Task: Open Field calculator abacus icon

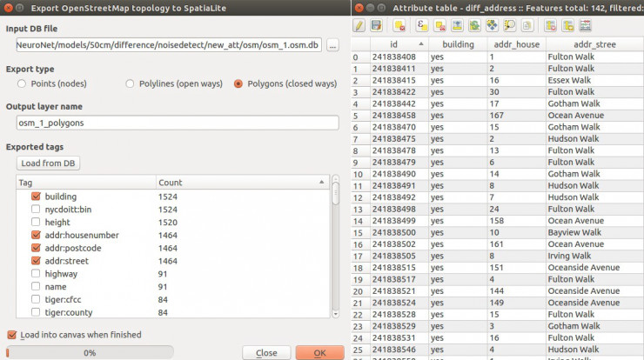Action: [586, 25]
